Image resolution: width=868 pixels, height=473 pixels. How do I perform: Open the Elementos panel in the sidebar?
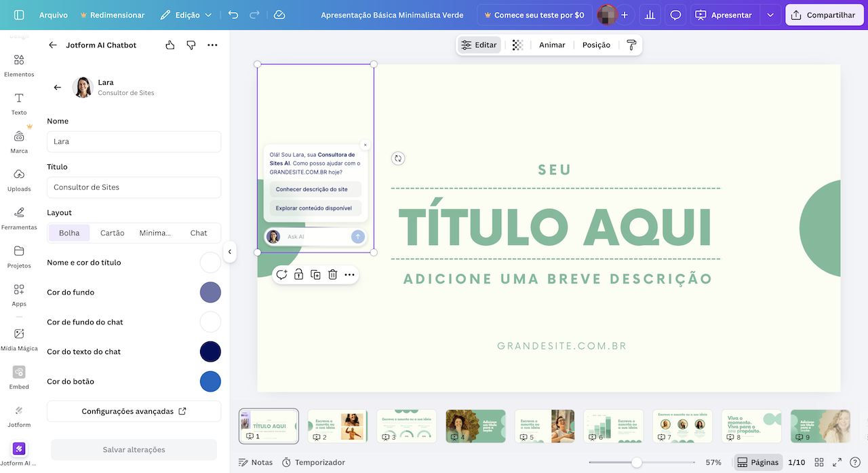pos(19,64)
